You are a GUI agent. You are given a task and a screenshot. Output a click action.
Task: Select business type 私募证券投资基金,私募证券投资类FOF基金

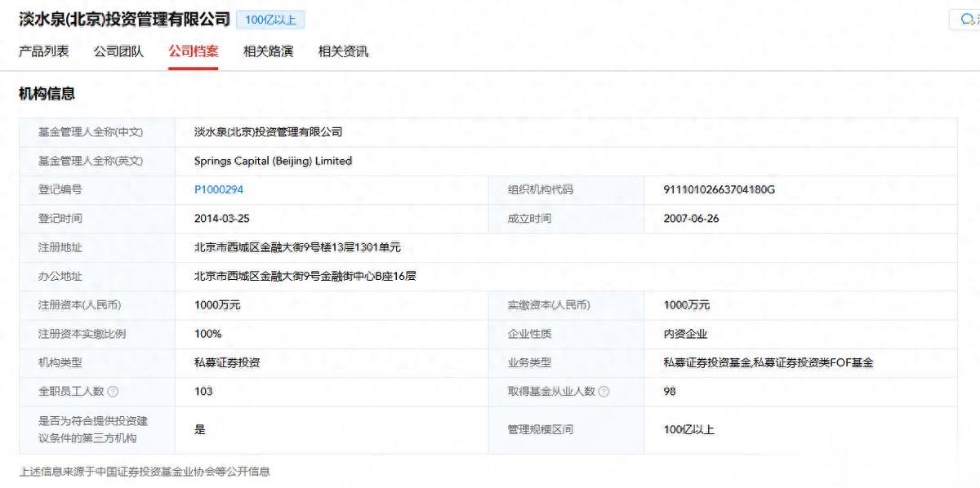pos(768,362)
